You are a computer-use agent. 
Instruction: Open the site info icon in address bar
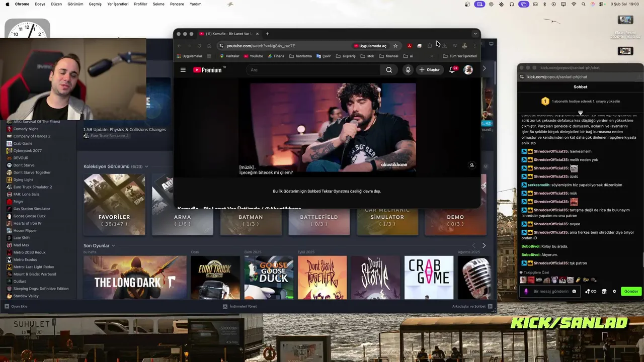tap(221, 46)
